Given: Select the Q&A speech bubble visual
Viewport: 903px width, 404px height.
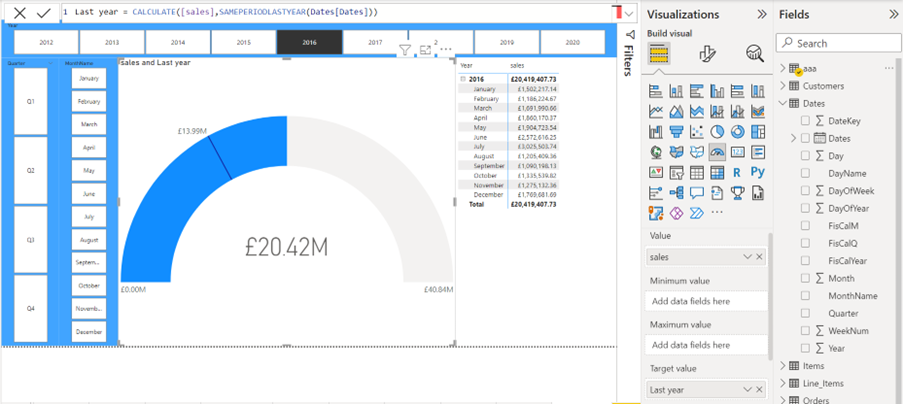Looking at the screenshot, I should tap(697, 192).
